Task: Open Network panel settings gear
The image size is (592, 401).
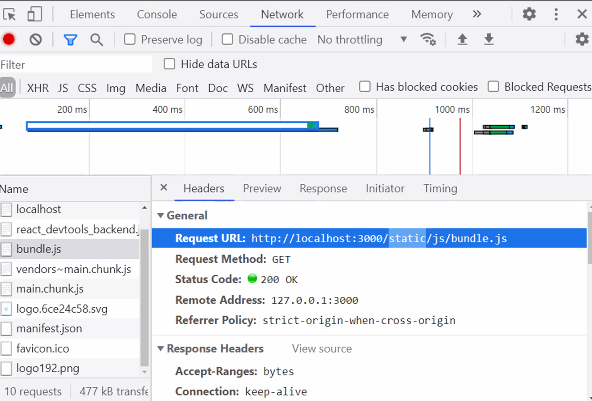Action: click(582, 39)
